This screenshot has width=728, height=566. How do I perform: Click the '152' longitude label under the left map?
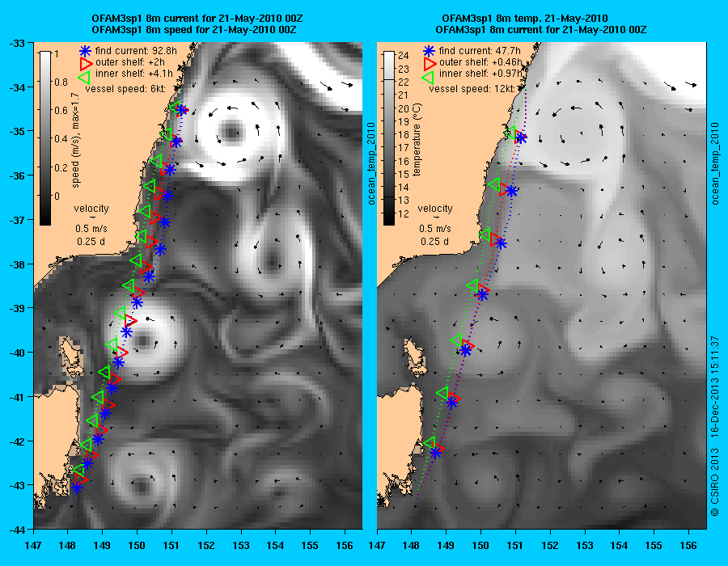pyautogui.click(x=206, y=546)
